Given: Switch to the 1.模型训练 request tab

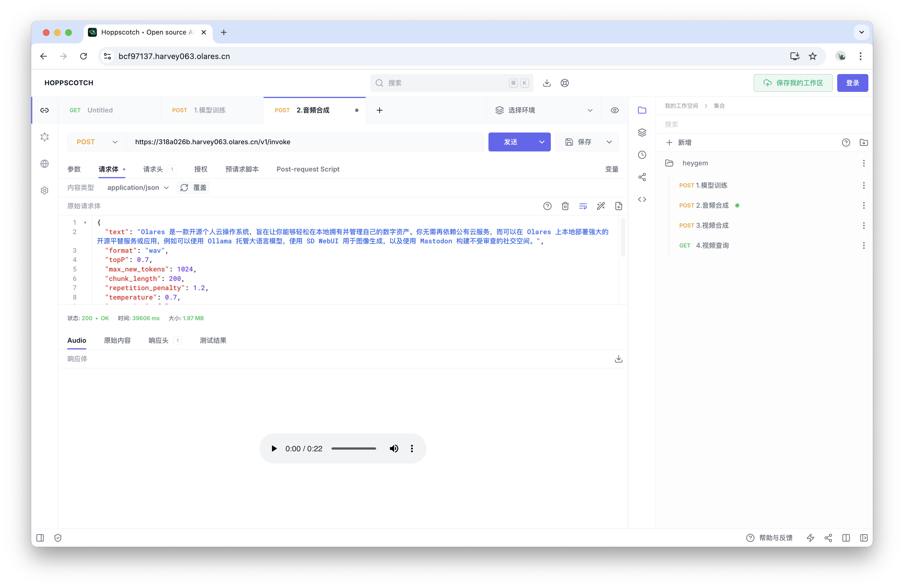Looking at the screenshot, I should pyautogui.click(x=209, y=110).
